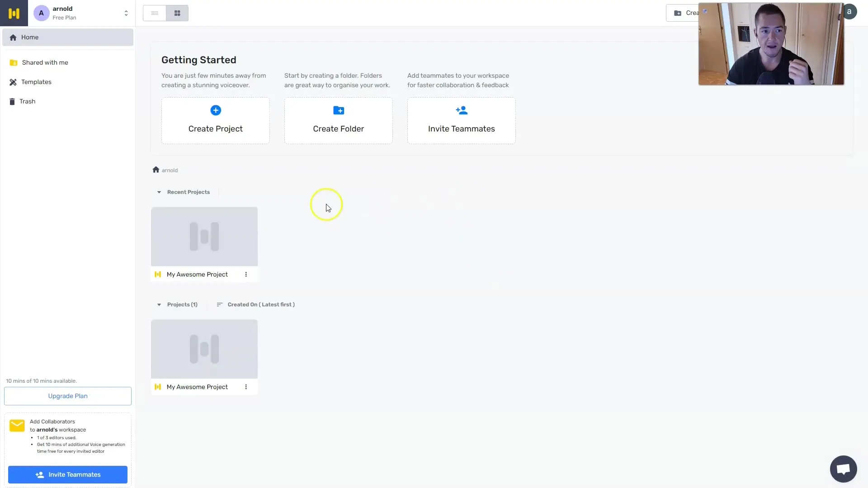
Task: Click the 10 mins available text
Action: [41, 381]
